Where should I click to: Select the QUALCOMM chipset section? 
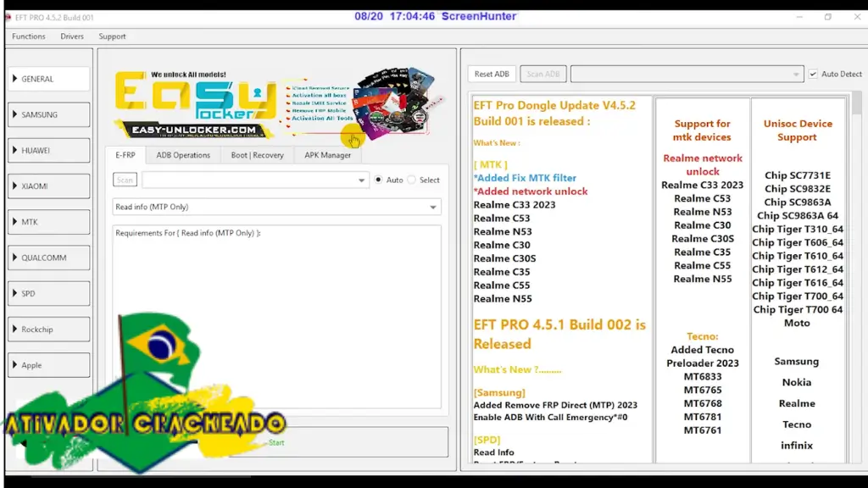48,258
